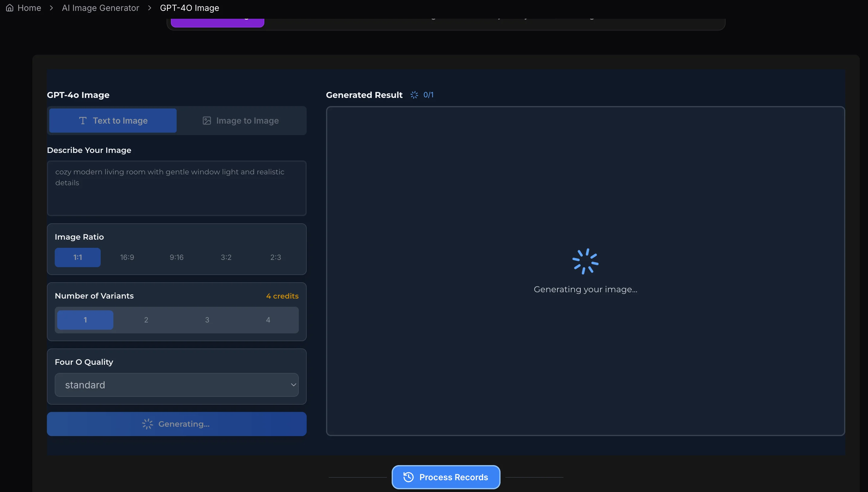
Task: Click the spinner icon on Generating button
Action: [147, 424]
